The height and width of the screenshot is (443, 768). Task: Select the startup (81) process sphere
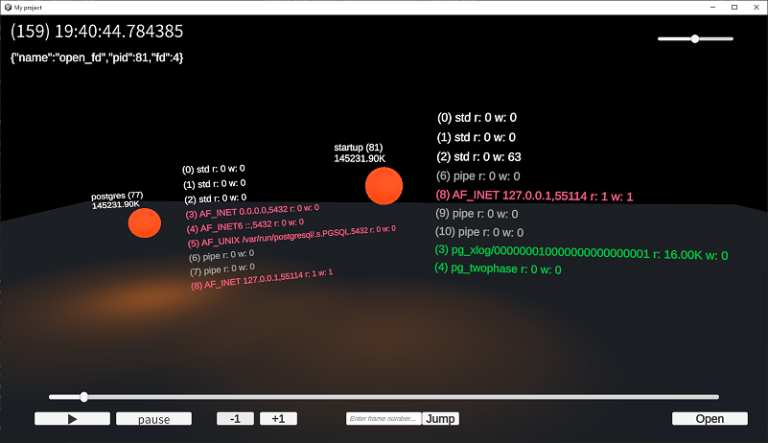(x=384, y=186)
